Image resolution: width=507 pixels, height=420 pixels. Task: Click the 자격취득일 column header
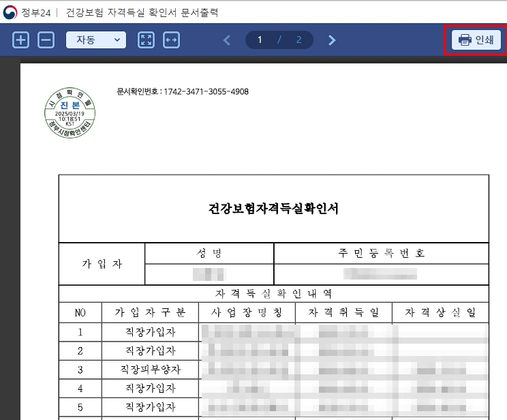(x=343, y=312)
